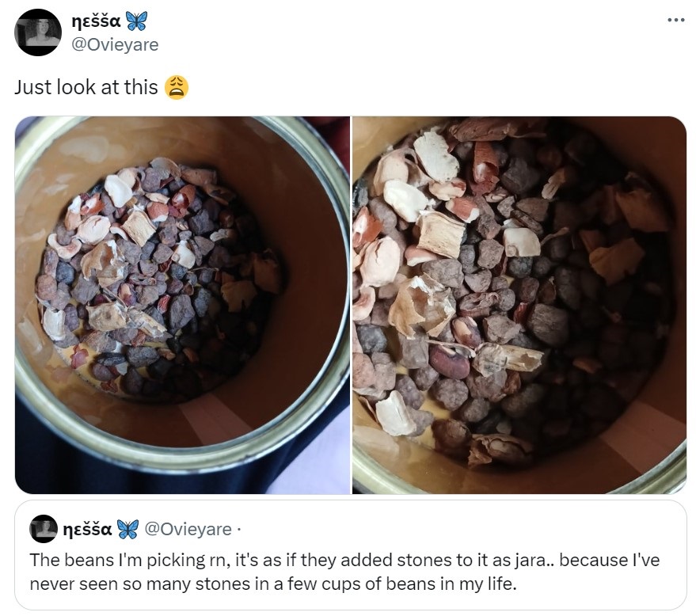Screen dimensions: 696x616
Task: Open the quoted tweet about beans and stones
Action: coord(351,555)
